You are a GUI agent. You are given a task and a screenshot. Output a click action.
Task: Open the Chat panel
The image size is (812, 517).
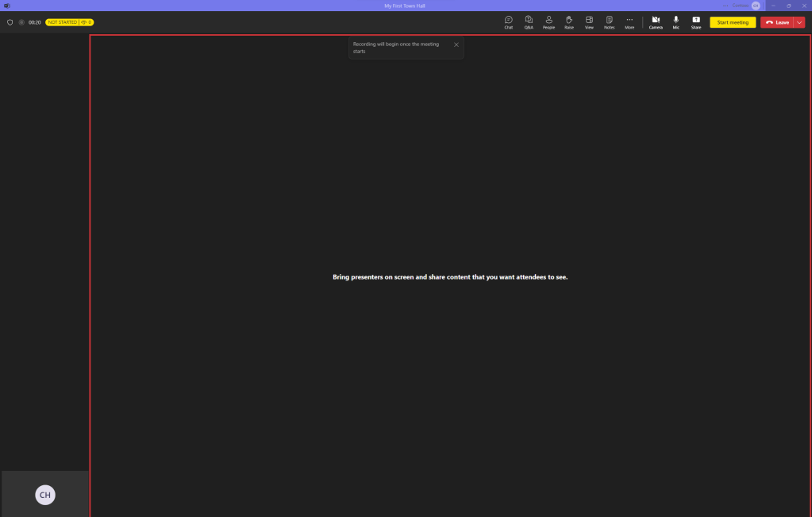508,21
